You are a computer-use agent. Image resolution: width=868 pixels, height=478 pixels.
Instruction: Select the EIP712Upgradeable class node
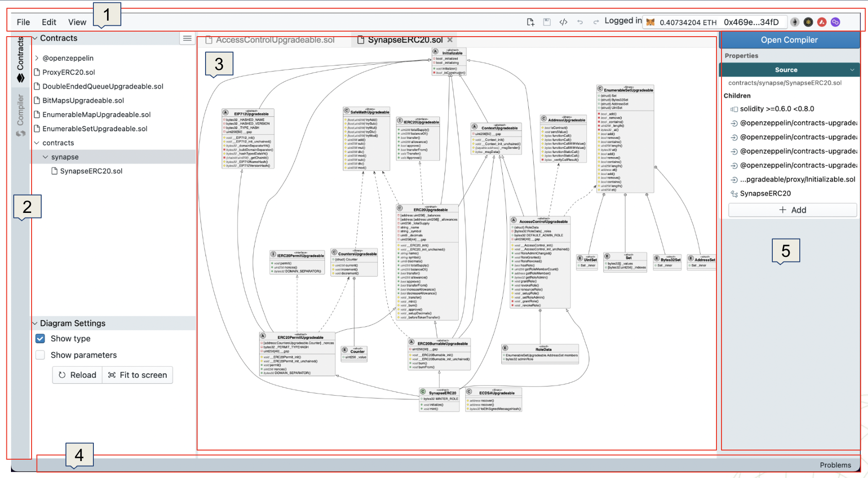click(x=248, y=139)
